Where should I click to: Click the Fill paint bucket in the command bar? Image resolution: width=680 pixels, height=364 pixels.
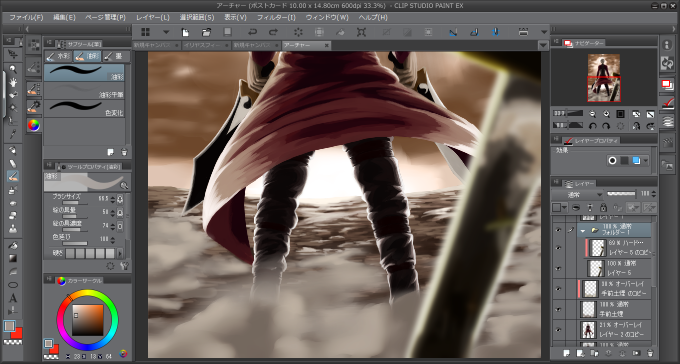tap(340, 32)
